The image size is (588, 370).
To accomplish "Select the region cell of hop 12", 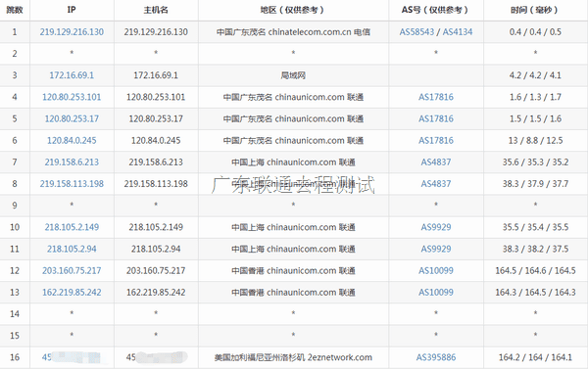I will point(293,271).
